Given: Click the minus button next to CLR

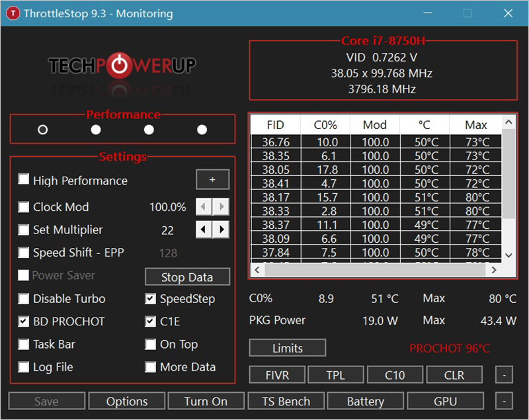Looking at the screenshot, I should tap(504, 375).
